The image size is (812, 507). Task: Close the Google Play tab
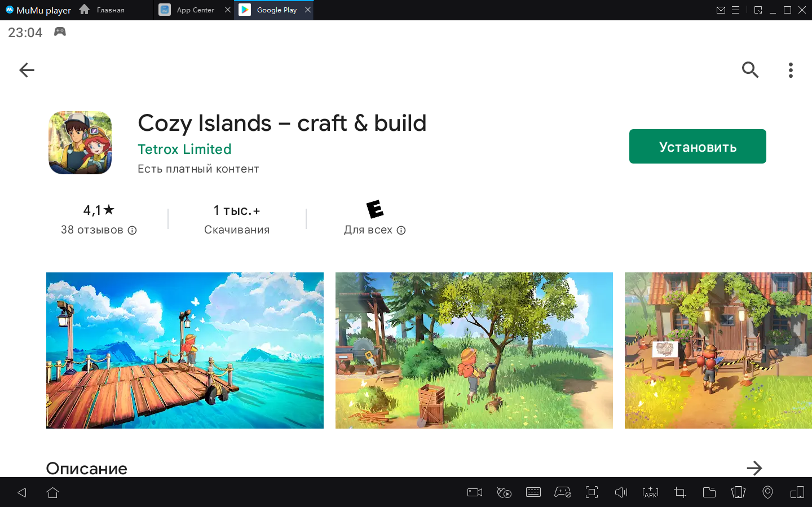(307, 10)
